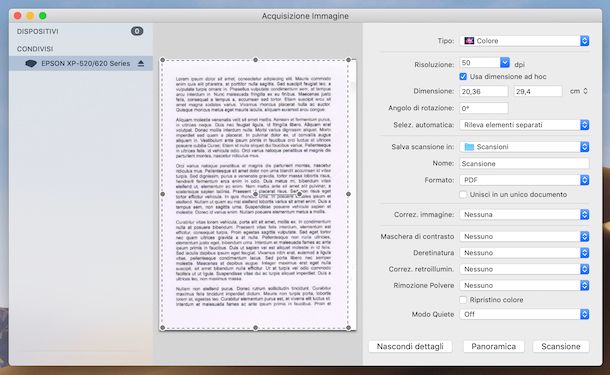Change the cm unit stepper
Screen dimensions: 610x375
[585, 91]
